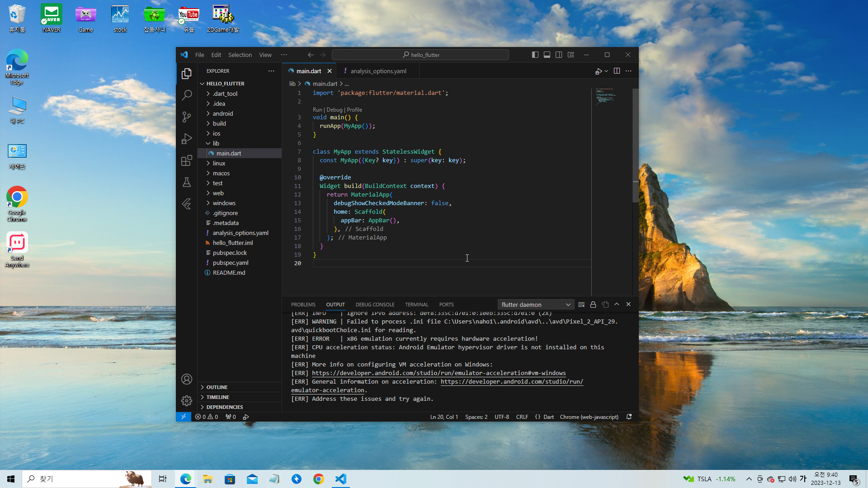Open the Manage gear menu

(187, 401)
